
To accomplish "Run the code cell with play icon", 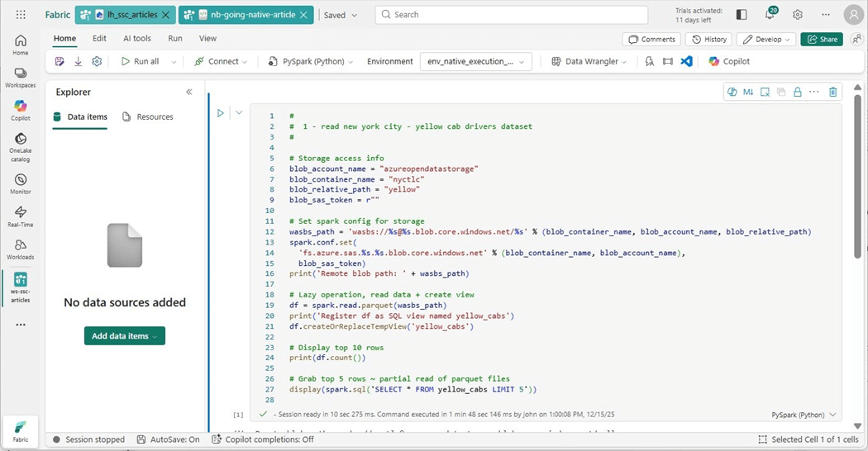I will [221, 113].
